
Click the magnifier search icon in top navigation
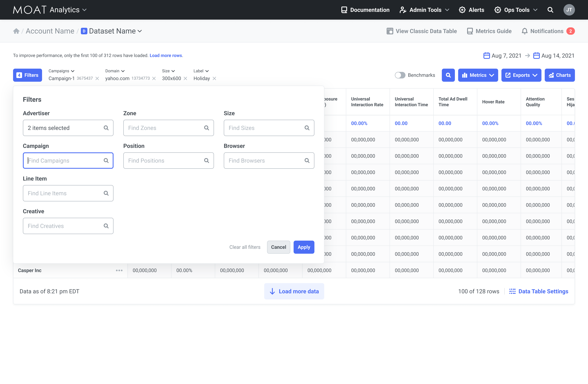550,10
